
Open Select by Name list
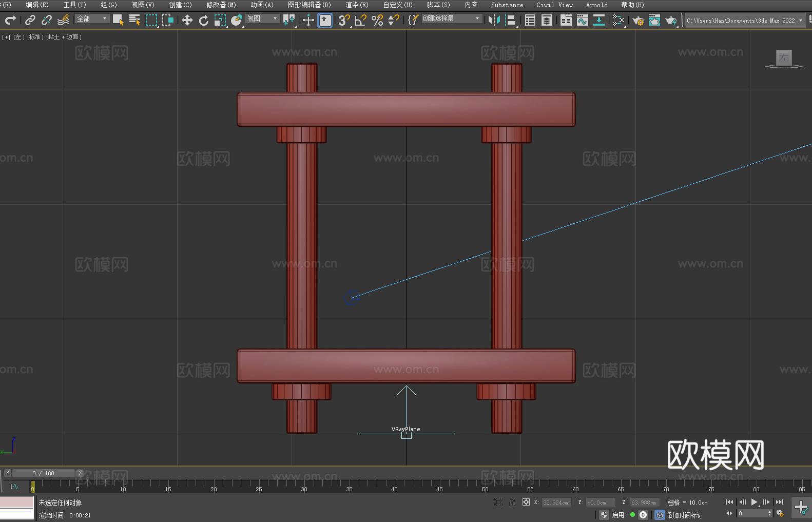pos(134,20)
